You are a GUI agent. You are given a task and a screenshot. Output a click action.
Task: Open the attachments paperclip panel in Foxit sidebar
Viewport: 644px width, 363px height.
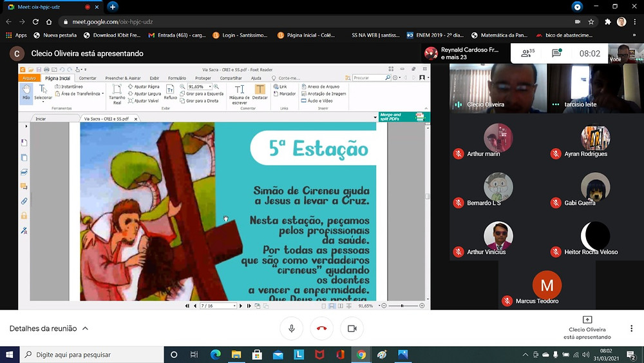click(x=24, y=201)
